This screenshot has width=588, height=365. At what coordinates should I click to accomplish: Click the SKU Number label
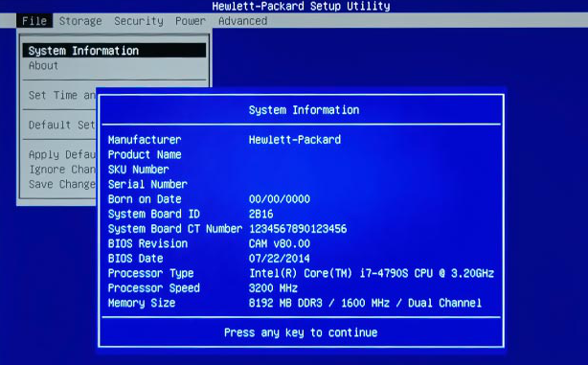coord(138,170)
